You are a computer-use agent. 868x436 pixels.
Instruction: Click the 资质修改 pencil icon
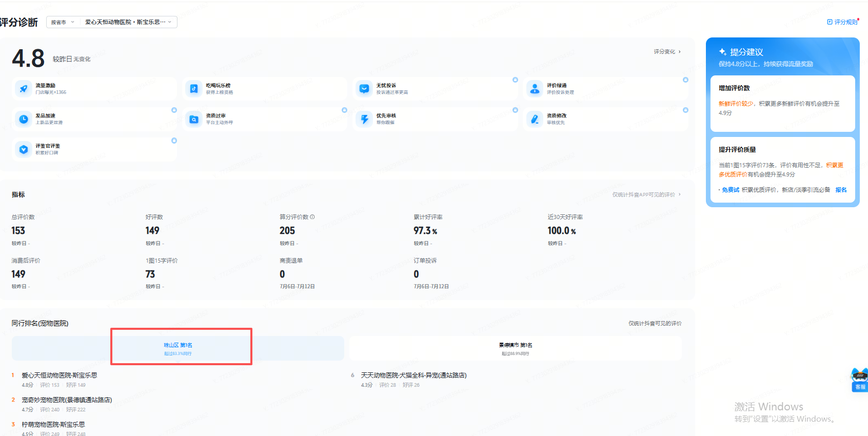point(535,119)
